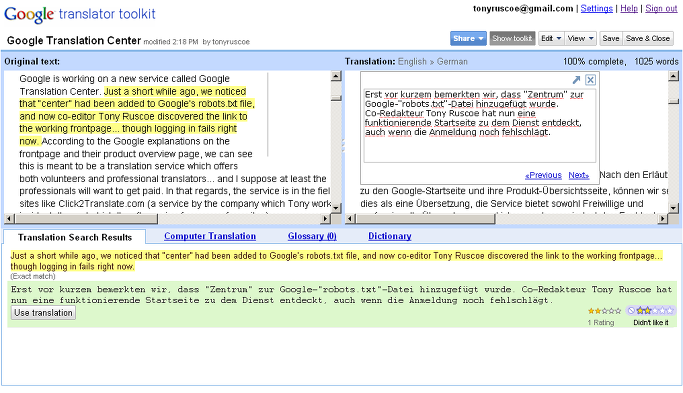Pop out the translation edit box arrow icon

coord(576,80)
